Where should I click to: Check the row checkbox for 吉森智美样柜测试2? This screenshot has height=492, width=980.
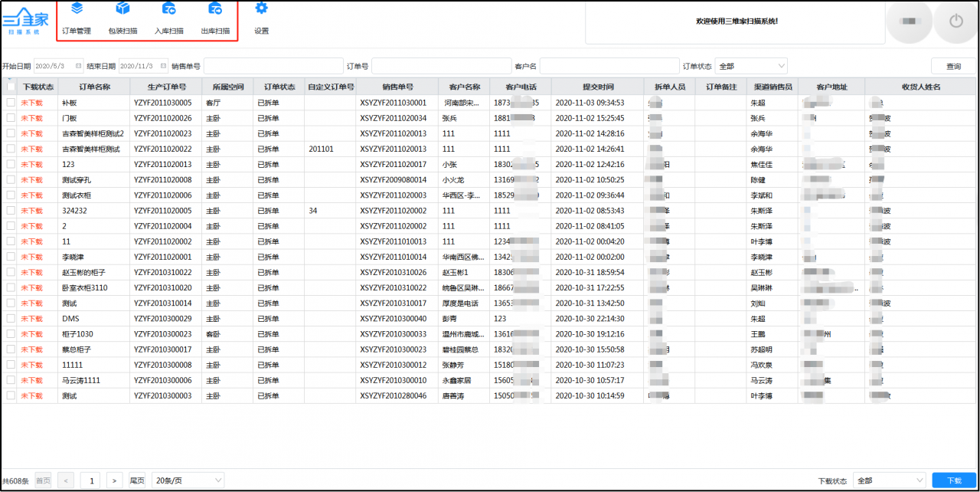pos(11,133)
